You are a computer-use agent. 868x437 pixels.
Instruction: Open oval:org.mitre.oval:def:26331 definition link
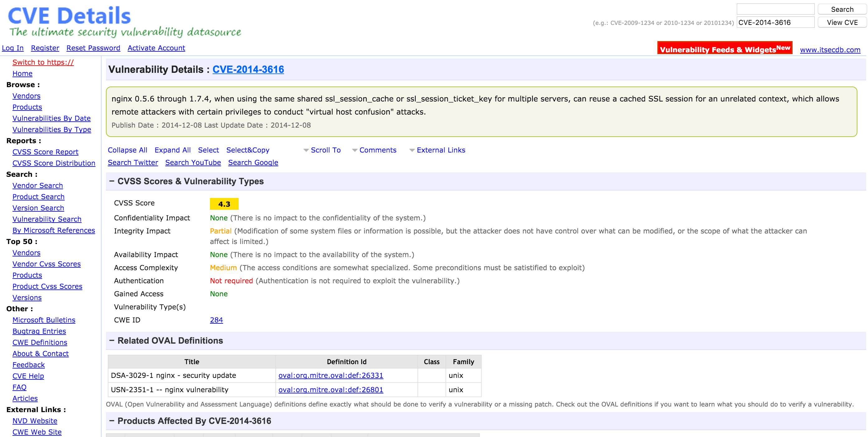point(331,375)
